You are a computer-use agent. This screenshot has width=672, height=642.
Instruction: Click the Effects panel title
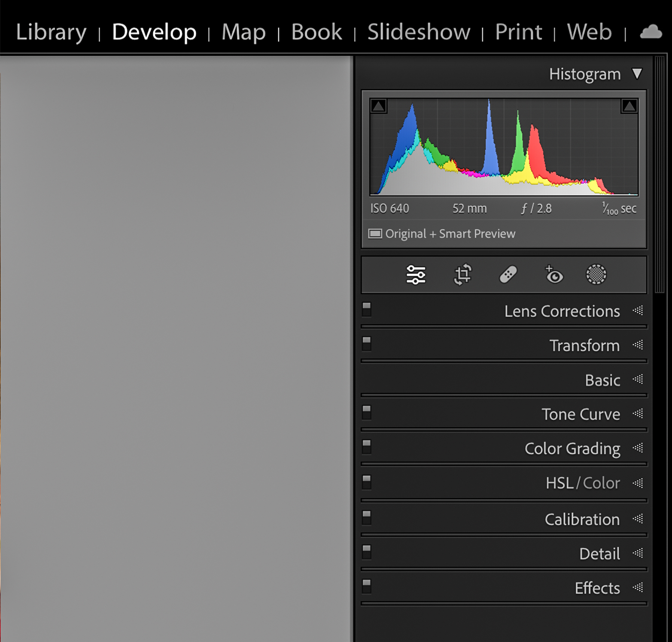597,588
